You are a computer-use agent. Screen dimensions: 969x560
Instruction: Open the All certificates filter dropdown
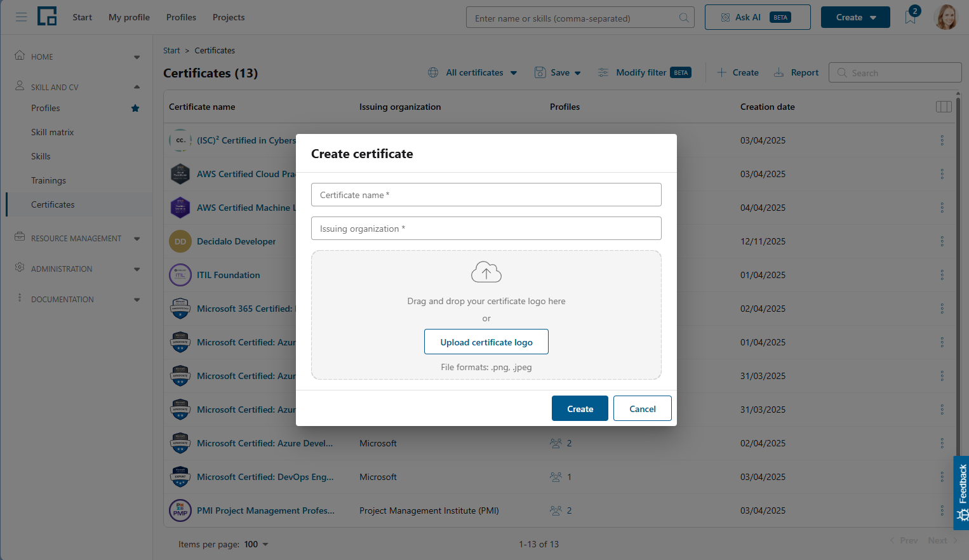pos(473,73)
